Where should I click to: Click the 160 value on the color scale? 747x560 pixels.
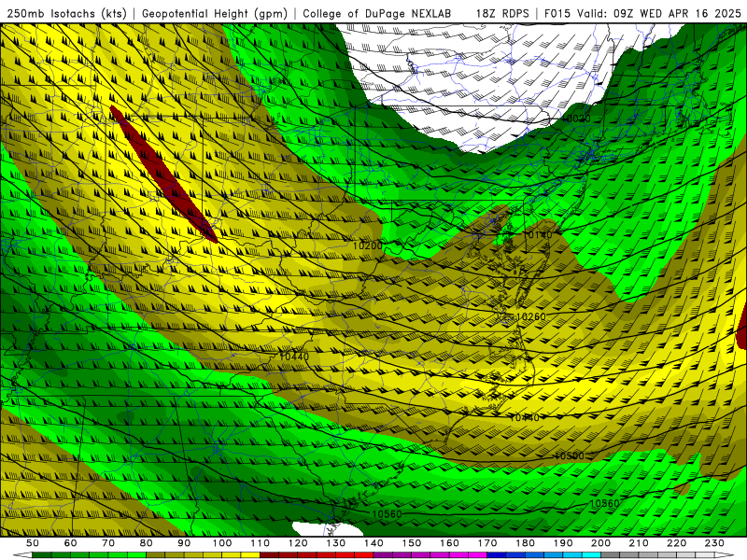pos(449,543)
